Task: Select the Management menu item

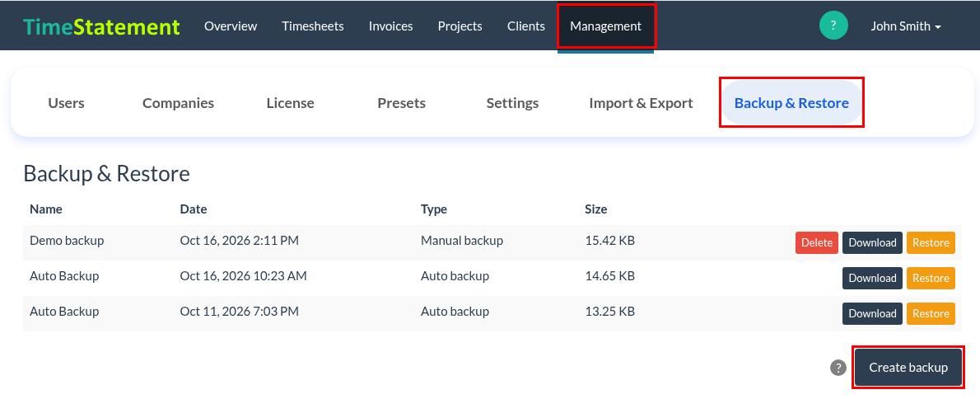Action: point(605,26)
